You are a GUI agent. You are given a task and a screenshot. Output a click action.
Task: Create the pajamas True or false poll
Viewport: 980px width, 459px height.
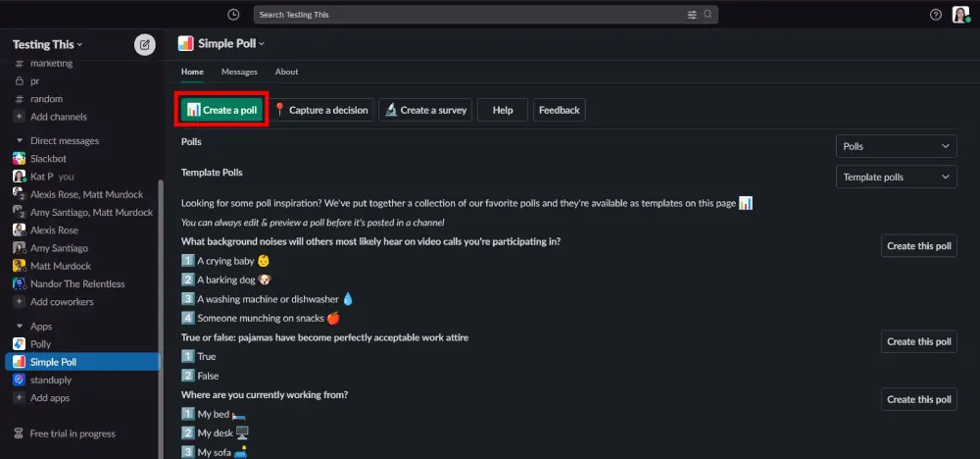[919, 341]
